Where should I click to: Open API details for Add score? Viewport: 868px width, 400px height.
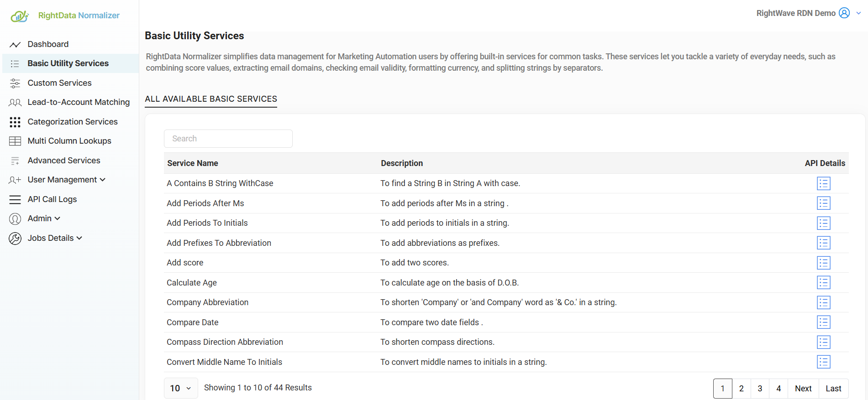tap(823, 263)
